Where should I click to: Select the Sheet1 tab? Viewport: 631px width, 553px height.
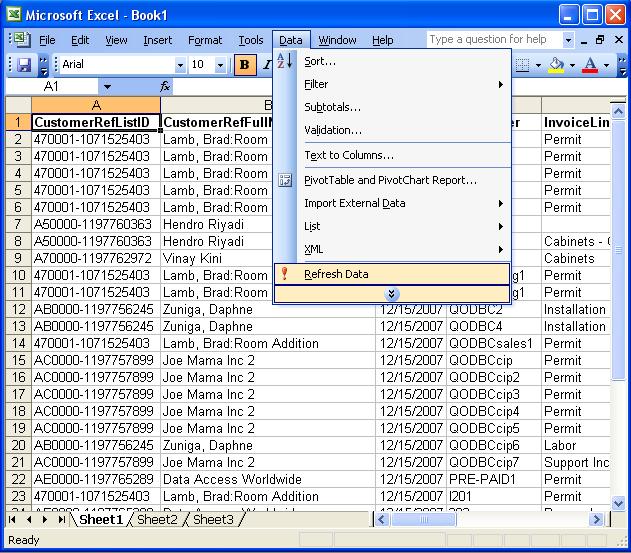click(101, 520)
